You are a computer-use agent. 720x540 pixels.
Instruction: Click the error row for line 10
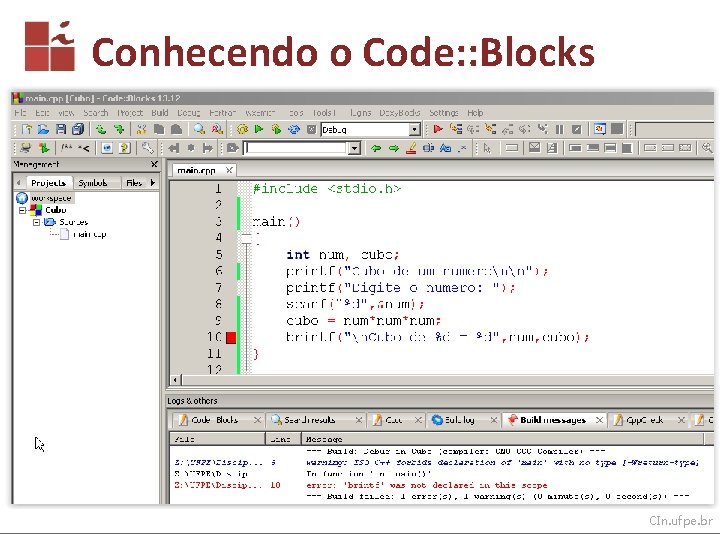(x=436, y=485)
